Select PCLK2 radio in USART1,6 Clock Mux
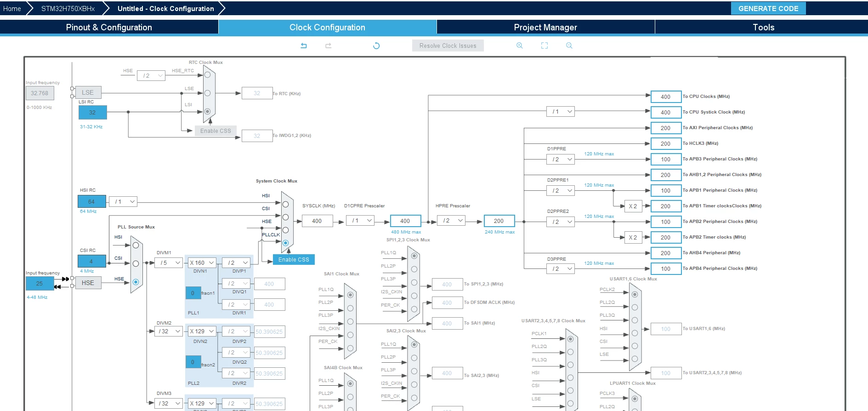 pos(635,294)
